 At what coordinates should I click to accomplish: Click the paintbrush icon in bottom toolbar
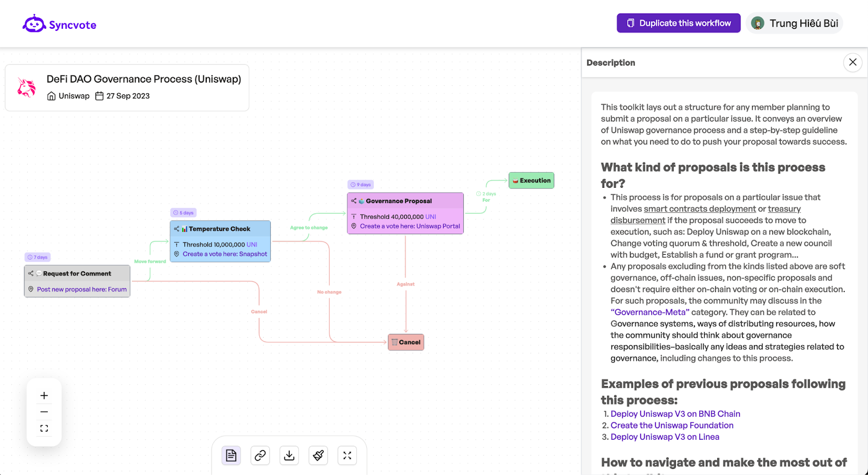coord(318,455)
